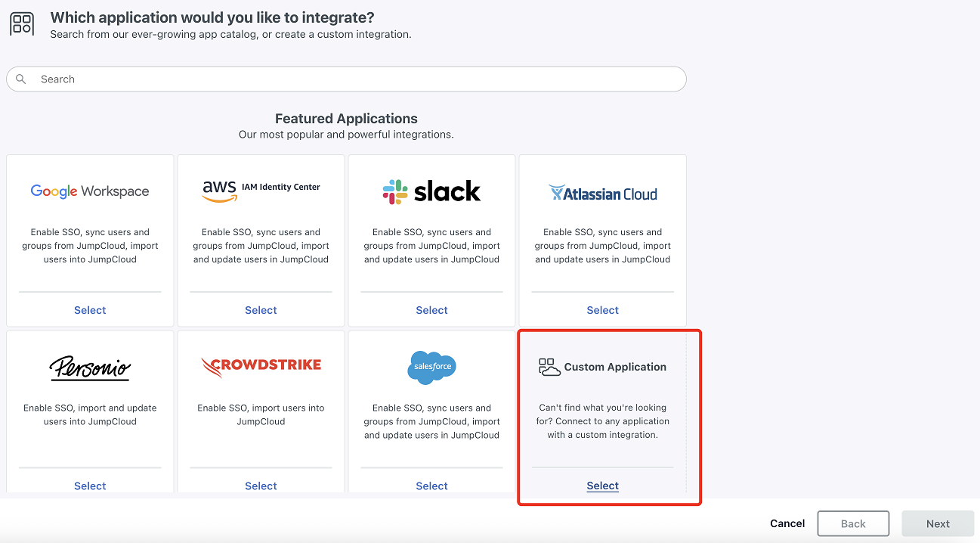This screenshot has height=543, width=980.
Task: Select the Google Workspace integration
Action: click(x=90, y=310)
